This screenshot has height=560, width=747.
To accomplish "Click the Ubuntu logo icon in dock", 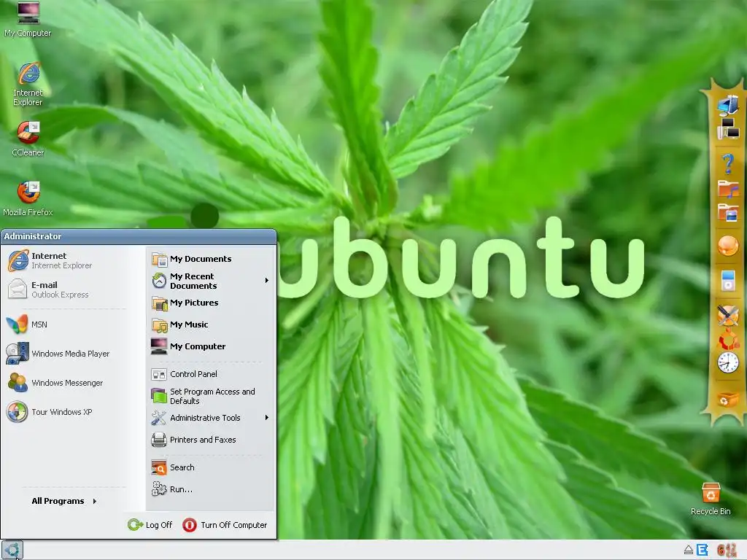I will click(729, 340).
